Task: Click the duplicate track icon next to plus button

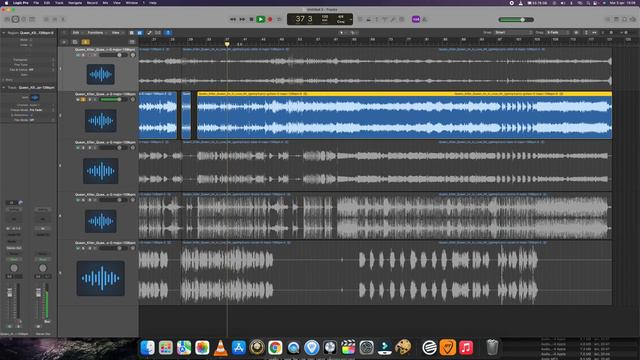Action: coord(75,42)
